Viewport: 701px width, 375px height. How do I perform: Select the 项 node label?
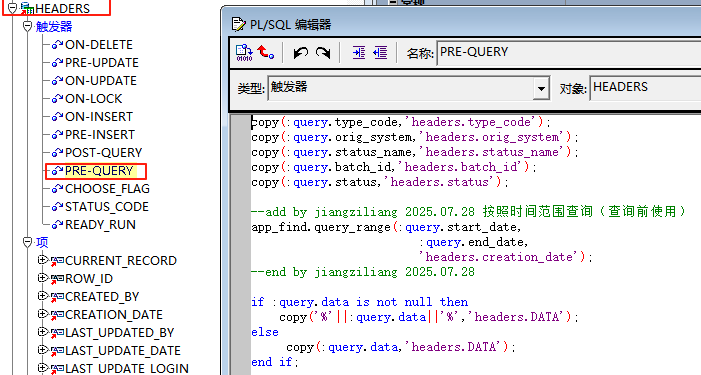tap(42, 242)
